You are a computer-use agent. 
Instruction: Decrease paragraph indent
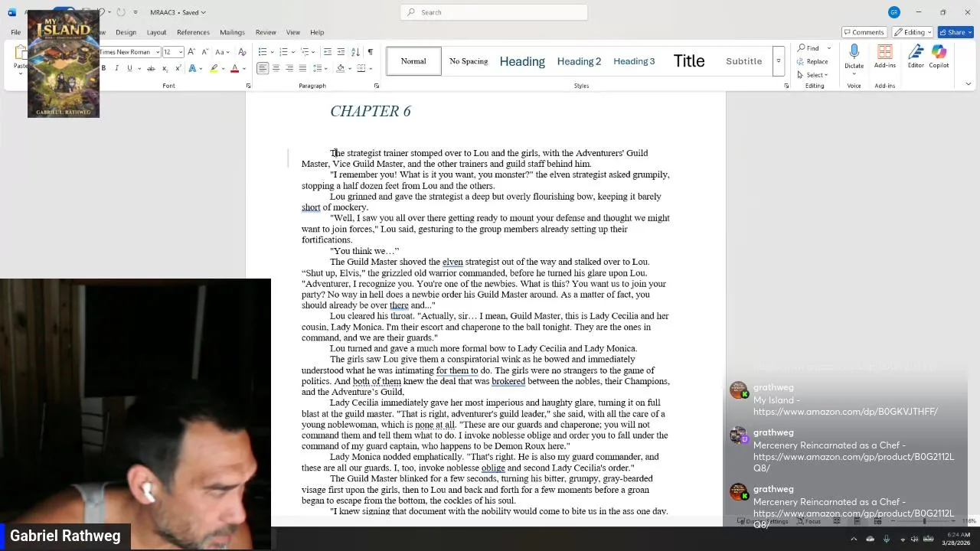[x=328, y=52]
